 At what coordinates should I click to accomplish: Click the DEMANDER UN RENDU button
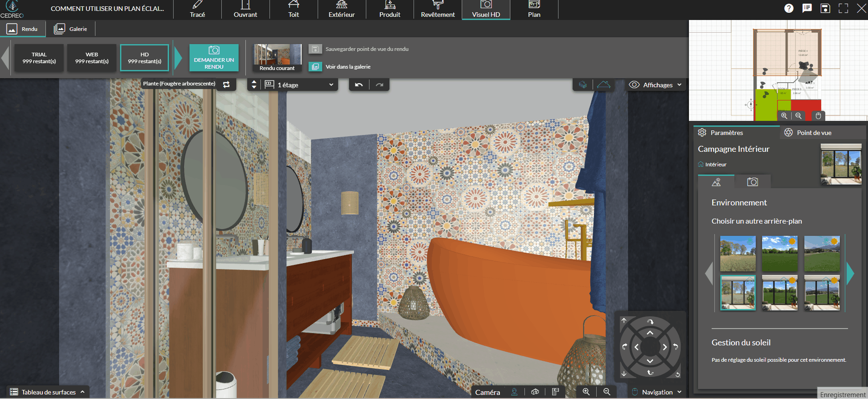click(214, 58)
